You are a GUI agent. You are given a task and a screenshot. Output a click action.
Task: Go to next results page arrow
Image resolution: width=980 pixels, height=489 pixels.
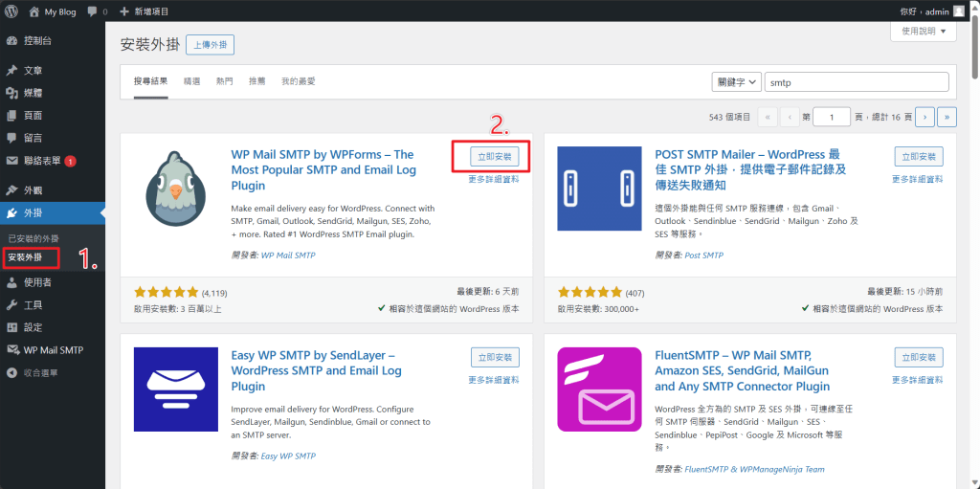(x=924, y=117)
